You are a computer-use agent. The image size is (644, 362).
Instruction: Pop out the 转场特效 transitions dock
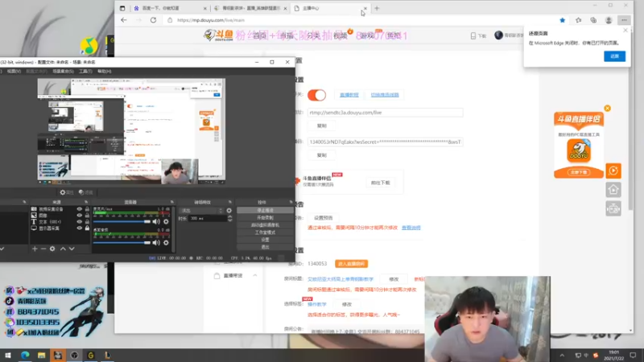pos(229,202)
